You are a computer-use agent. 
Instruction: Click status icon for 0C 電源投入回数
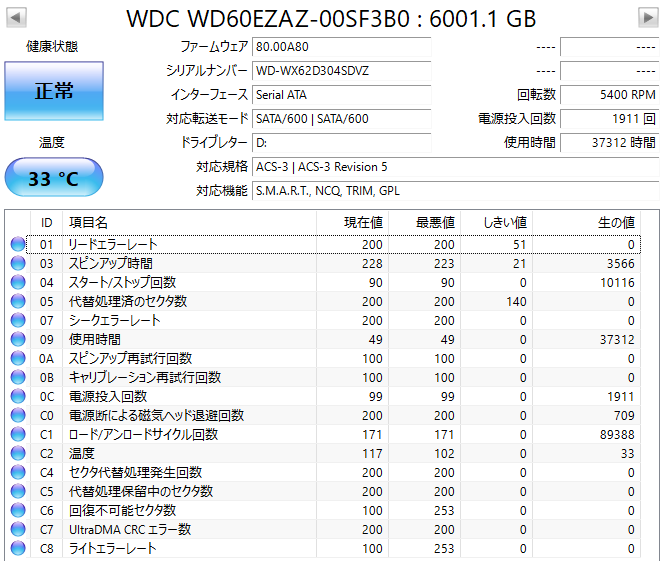pos(18,397)
